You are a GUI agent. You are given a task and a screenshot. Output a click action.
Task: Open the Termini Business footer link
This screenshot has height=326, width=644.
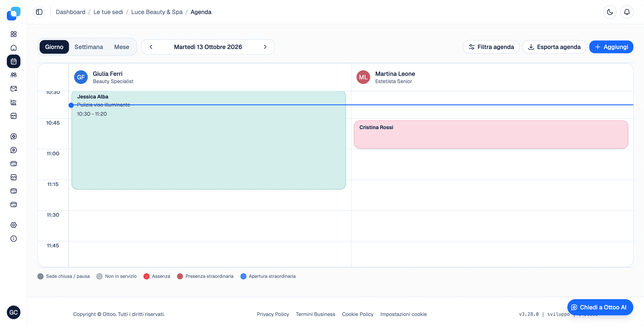pyautogui.click(x=315, y=314)
